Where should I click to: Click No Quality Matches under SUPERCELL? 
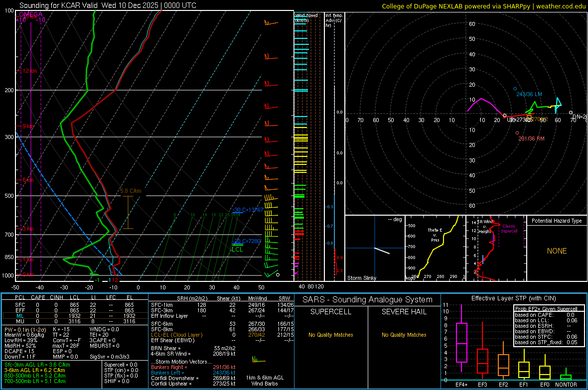click(331, 335)
